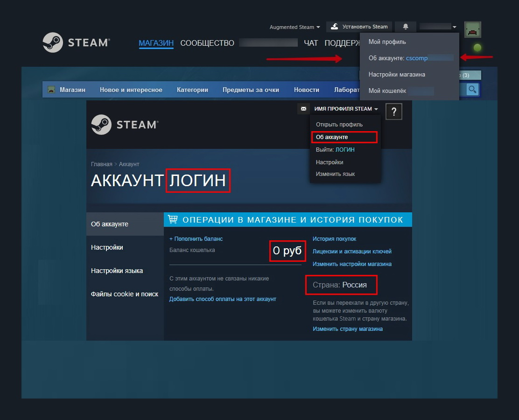The image size is (519, 420).
Task: Click the small avatar icon beside Магазин
Action: click(x=51, y=90)
